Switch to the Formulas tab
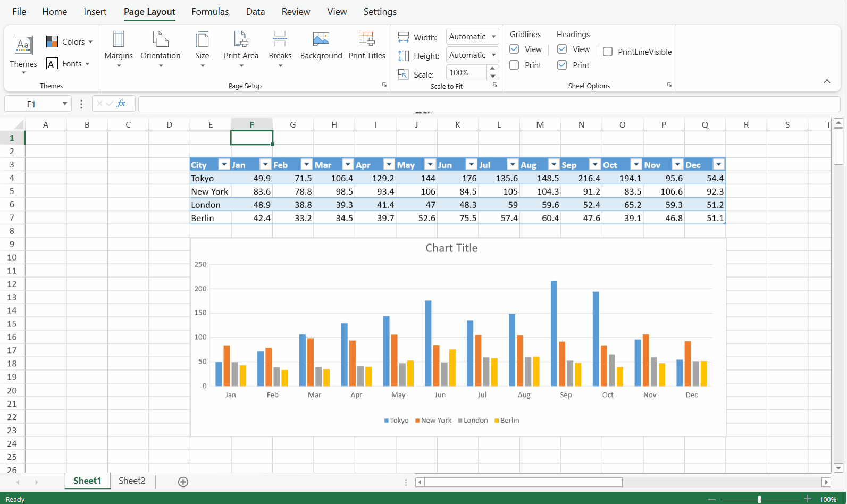The image size is (847, 504). pos(210,12)
